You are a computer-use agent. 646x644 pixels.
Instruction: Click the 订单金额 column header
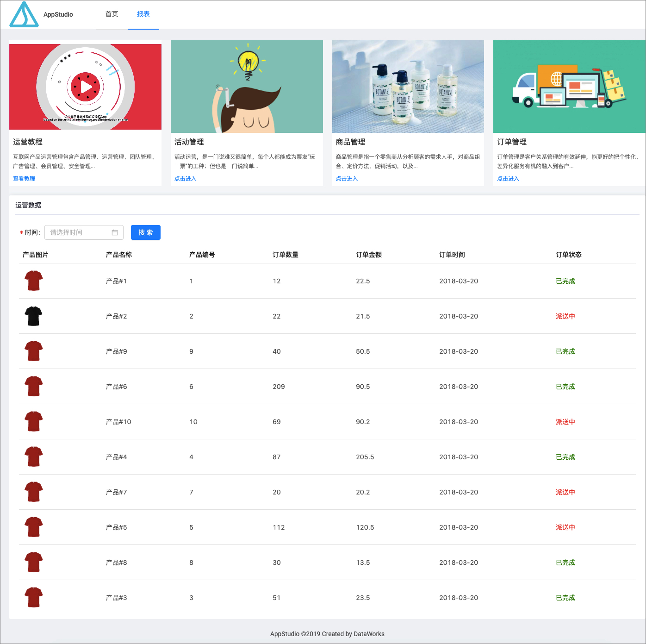click(x=369, y=255)
